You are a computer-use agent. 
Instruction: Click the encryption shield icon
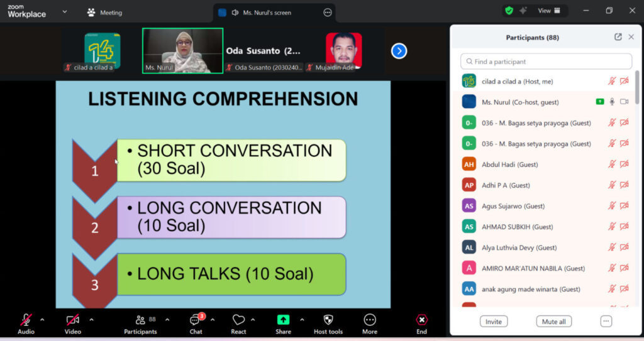[x=509, y=11]
